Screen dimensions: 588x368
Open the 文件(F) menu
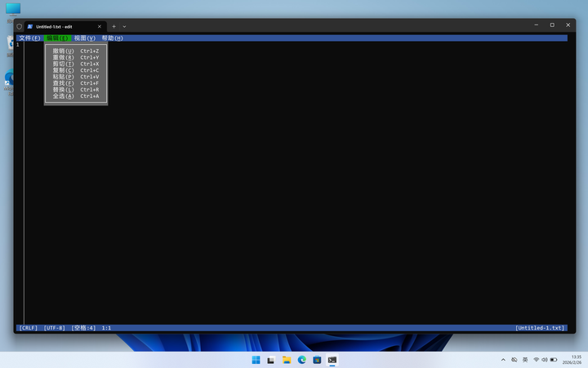[x=29, y=38]
